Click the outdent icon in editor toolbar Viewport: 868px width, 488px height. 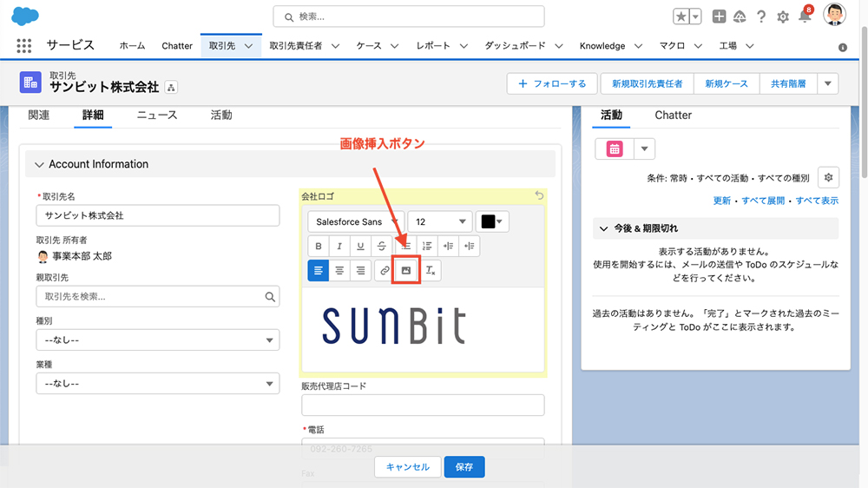pyautogui.click(x=469, y=246)
